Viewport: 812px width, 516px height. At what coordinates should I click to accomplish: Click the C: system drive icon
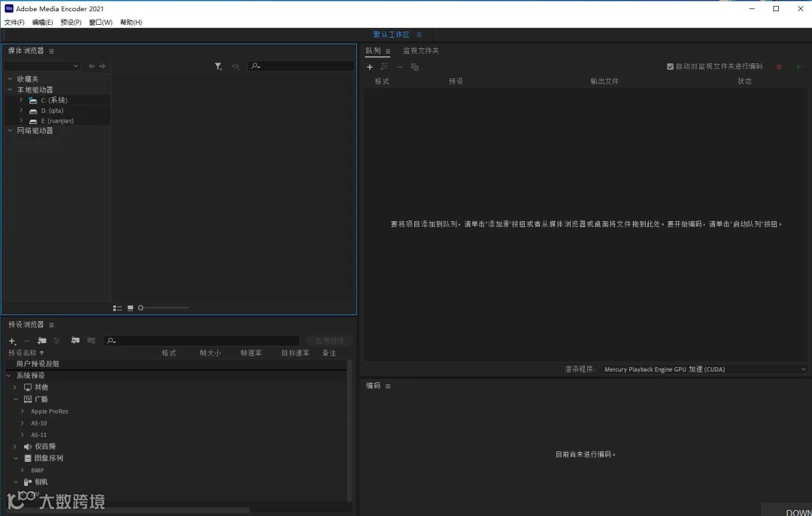coord(33,101)
